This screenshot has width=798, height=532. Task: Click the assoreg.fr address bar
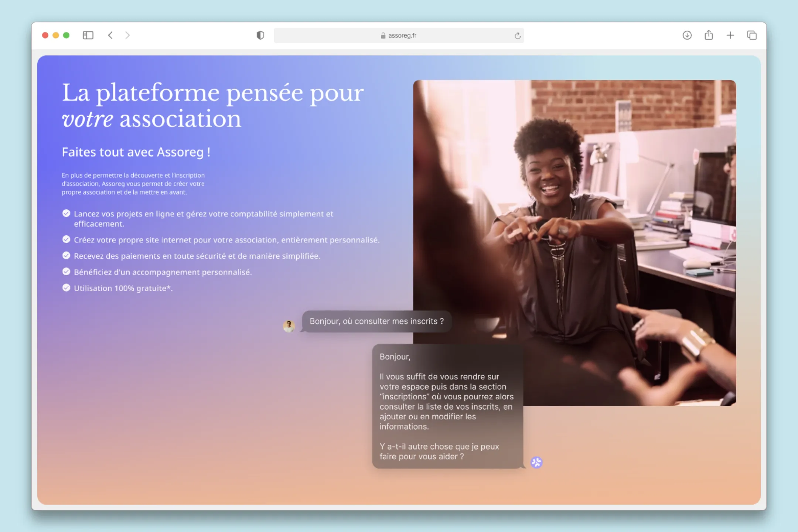click(402, 35)
